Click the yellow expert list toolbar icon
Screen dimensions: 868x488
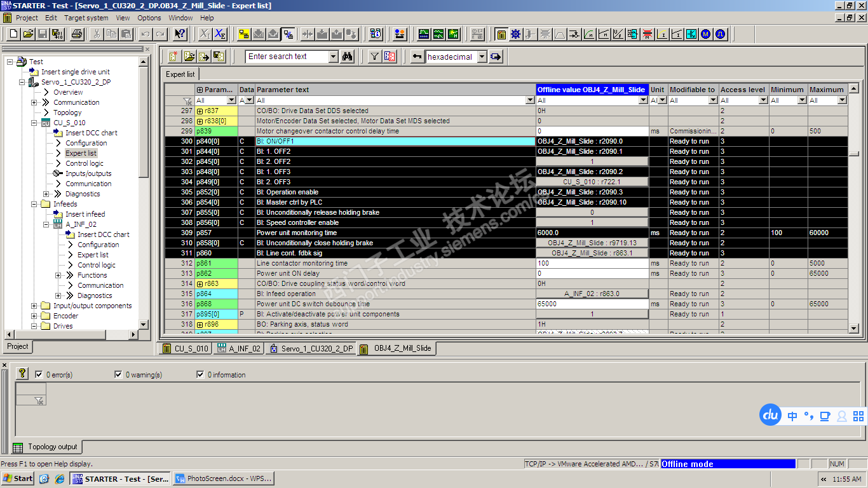coord(501,34)
